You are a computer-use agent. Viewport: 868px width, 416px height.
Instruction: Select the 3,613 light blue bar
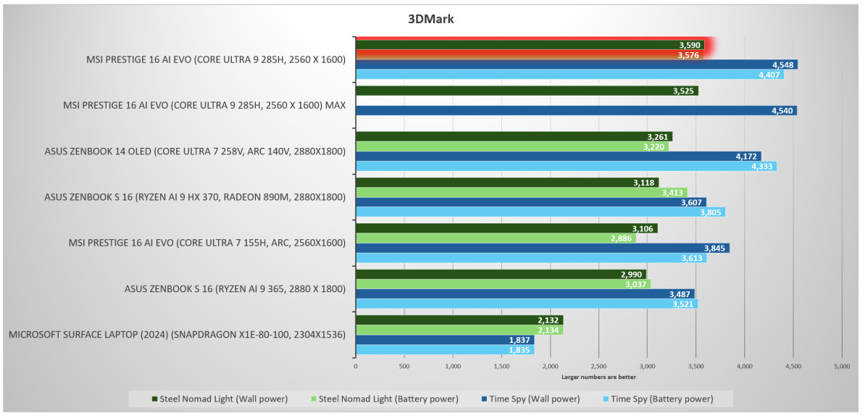point(531,258)
